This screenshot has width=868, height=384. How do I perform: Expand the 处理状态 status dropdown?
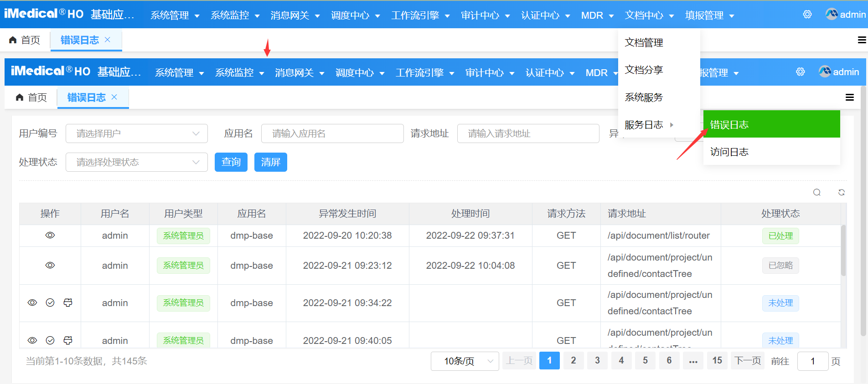[137, 162]
